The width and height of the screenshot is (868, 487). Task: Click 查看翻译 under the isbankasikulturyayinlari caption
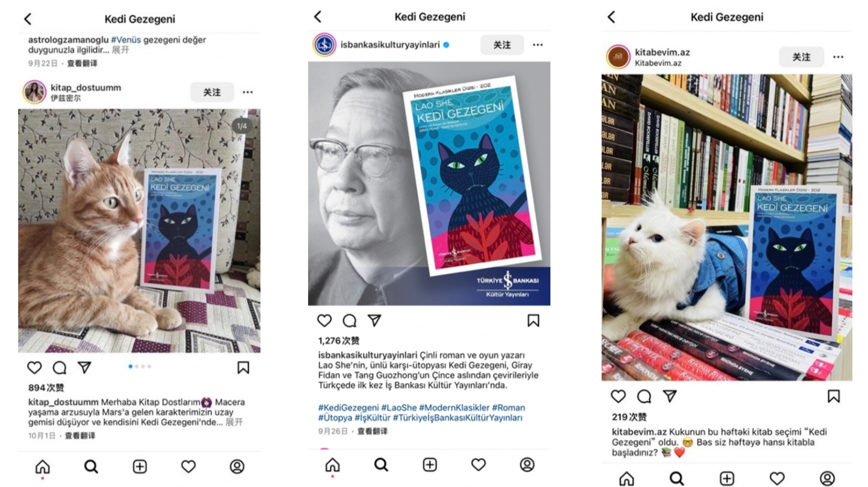[373, 432]
